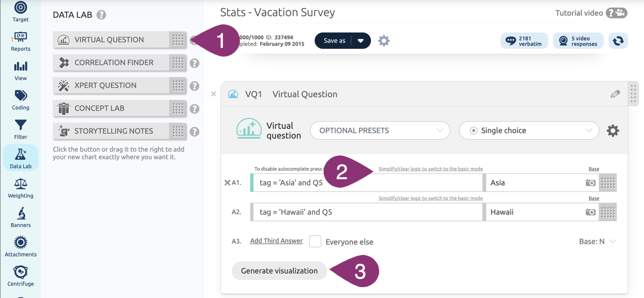Select the Data Lab sidebar item

pos(21,158)
